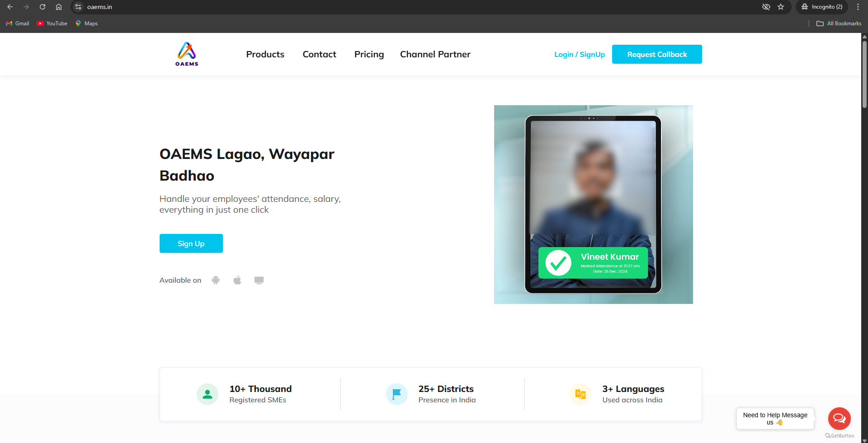This screenshot has height=443, width=868.
Task: Reload the page
Action: tap(42, 7)
